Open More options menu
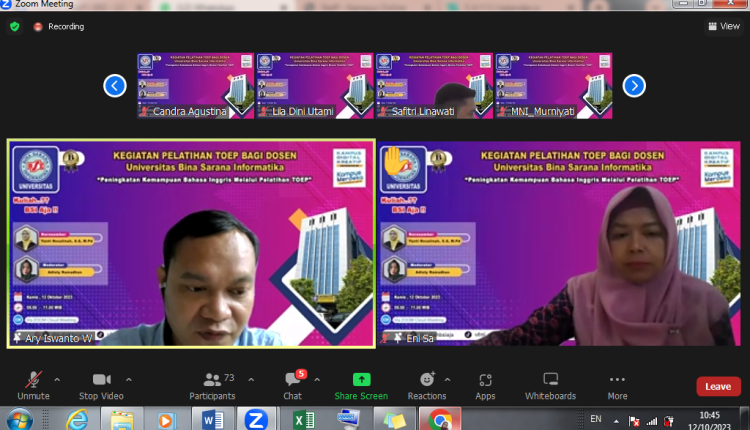Screen dimensions: 750x430 [618, 386]
